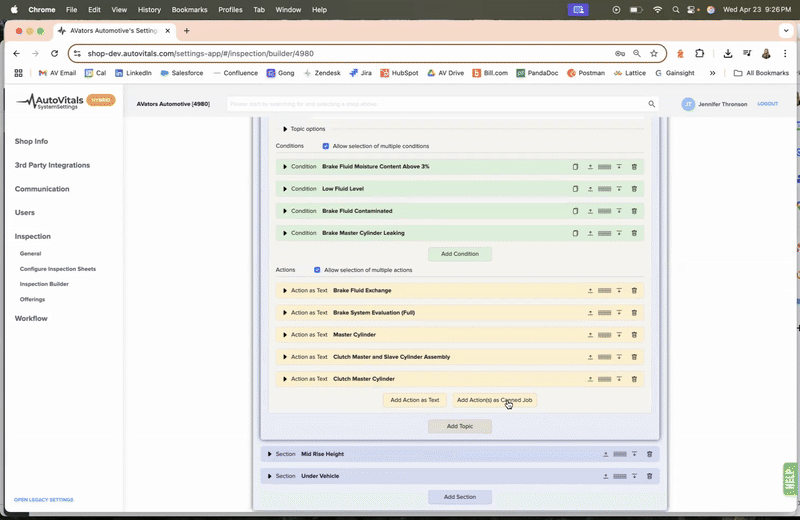Click the search magnifier in shop search
This screenshot has height=520, width=800.
(652, 104)
